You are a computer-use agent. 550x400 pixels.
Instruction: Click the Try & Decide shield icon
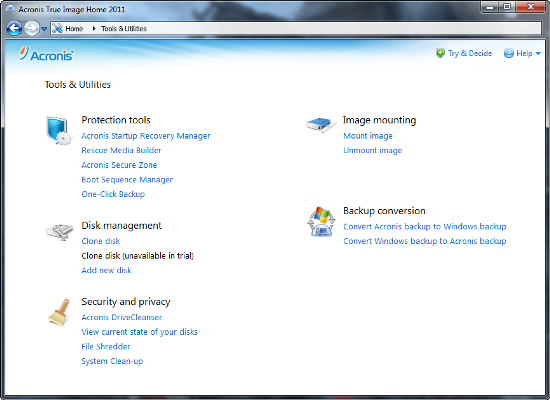440,53
